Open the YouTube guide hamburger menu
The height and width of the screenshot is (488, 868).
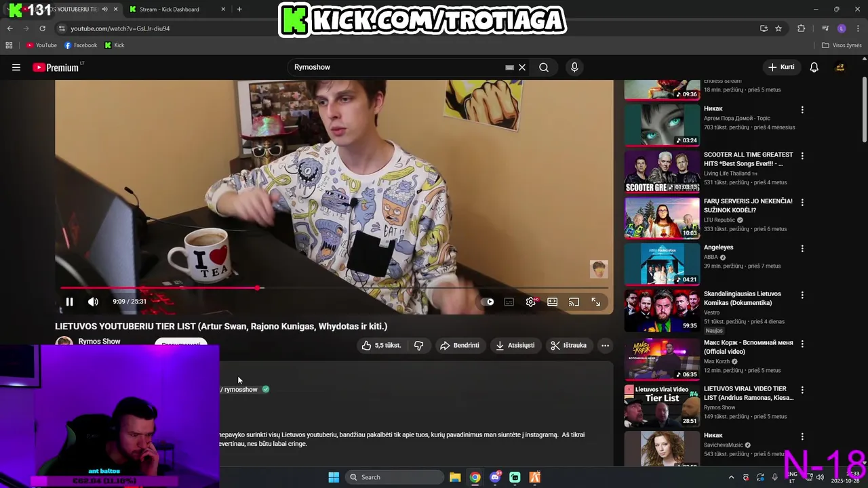click(16, 67)
